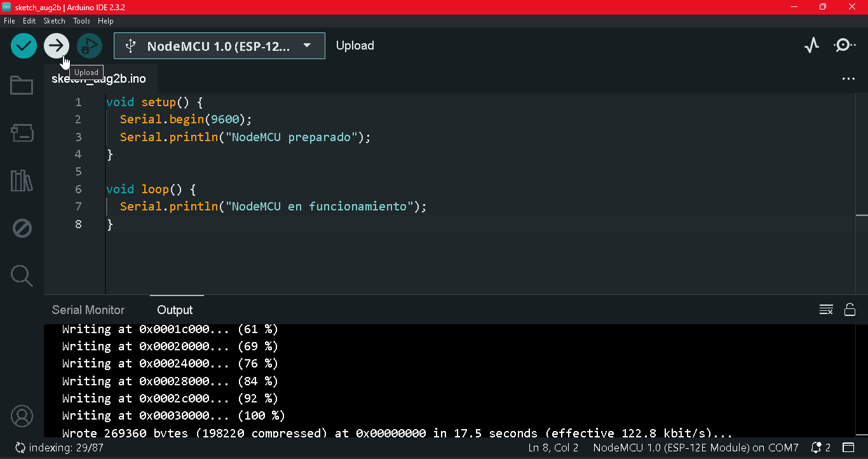Open the Serial Monitor from the top right
This screenshot has height=459, width=868.
(844, 45)
